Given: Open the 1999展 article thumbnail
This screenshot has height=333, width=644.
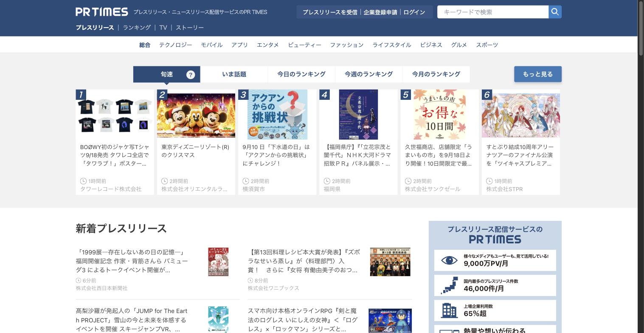Looking at the screenshot, I should pos(218,262).
